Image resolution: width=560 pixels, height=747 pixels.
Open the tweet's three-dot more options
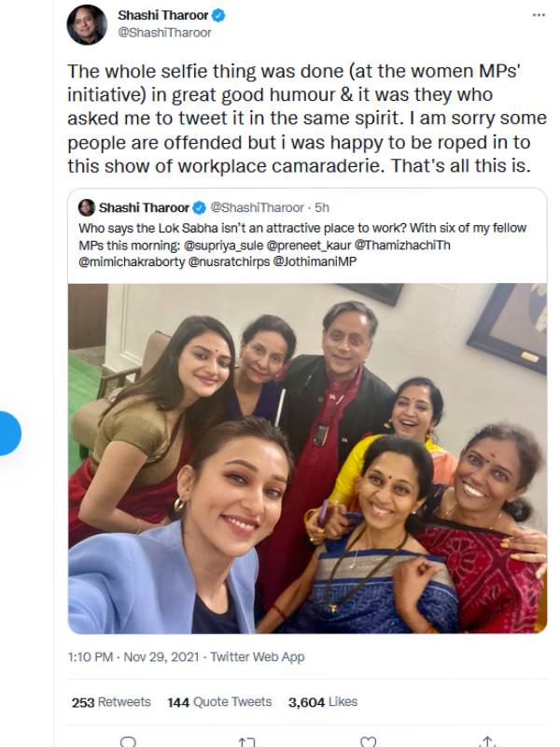535,17
